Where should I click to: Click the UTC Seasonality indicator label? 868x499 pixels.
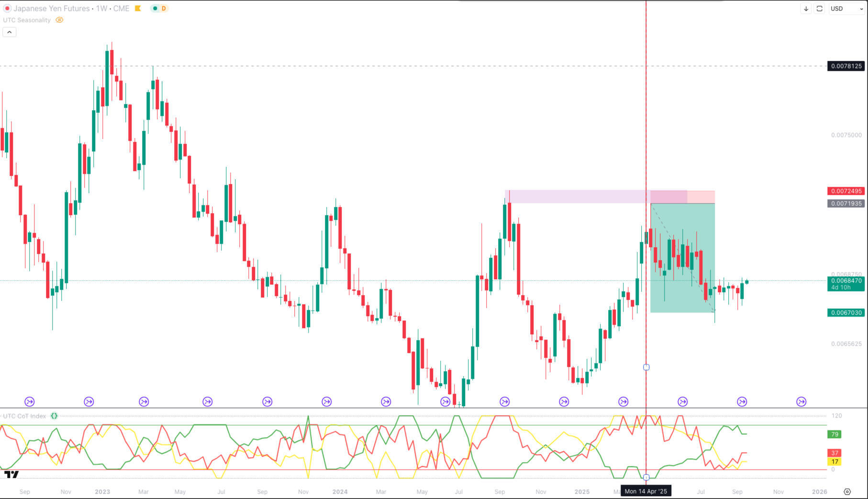[27, 20]
